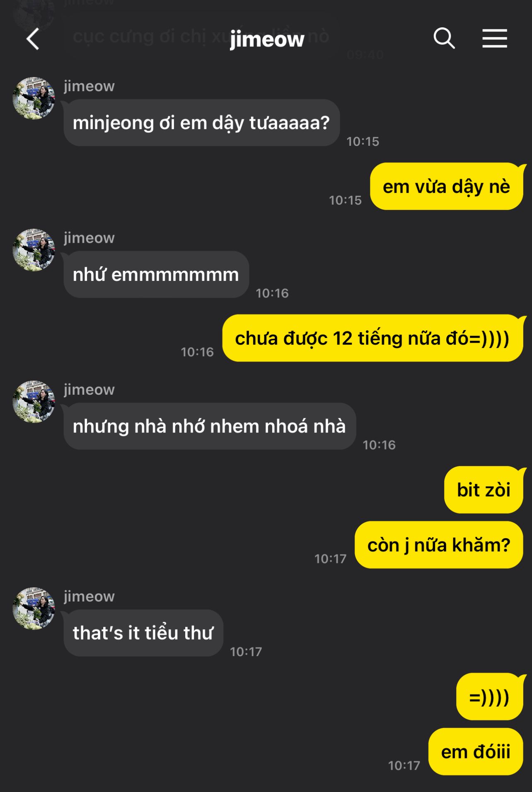532x792 pixels.
Task: Tap the 'em đóiii' yellow bubble
Action: click(x=476, y=752)
